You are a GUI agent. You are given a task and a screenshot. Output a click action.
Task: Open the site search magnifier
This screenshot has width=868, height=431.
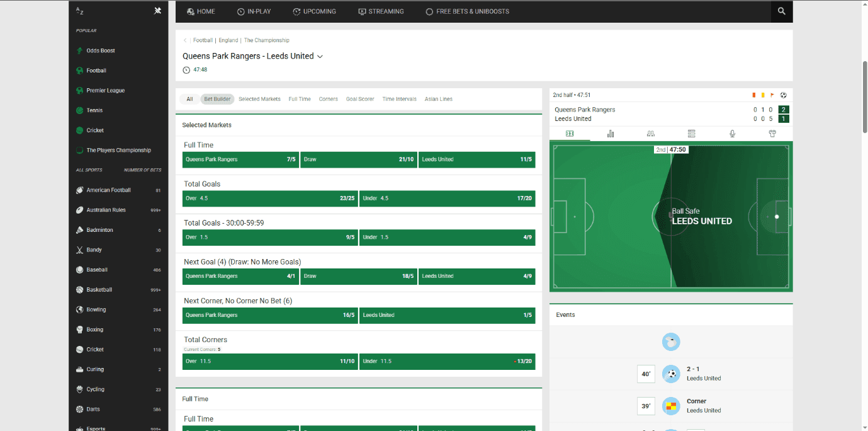point(781,11)
